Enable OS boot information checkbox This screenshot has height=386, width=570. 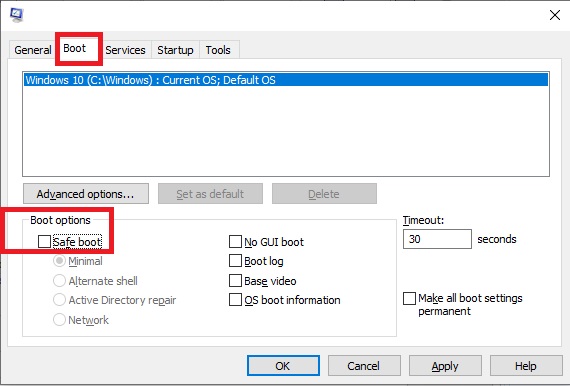236,300
